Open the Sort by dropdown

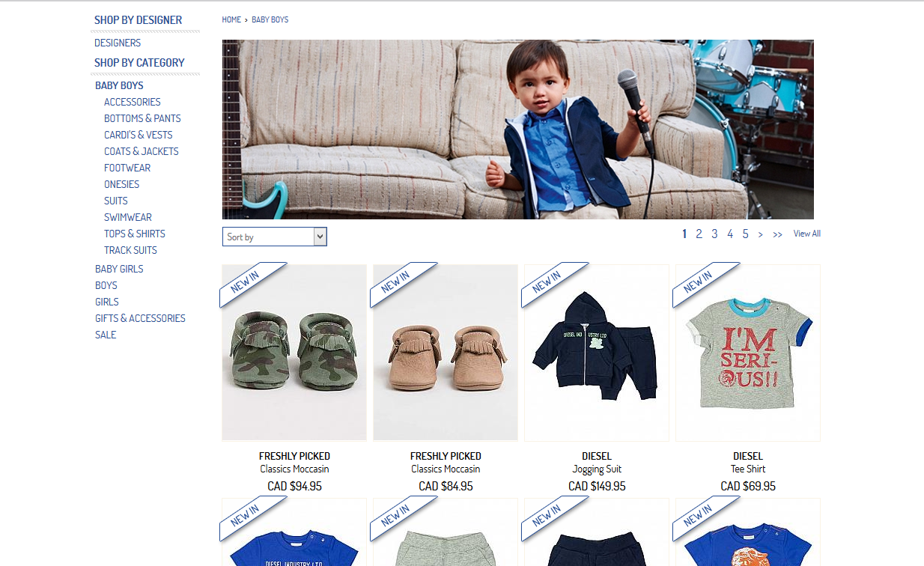tap(275, 237)
